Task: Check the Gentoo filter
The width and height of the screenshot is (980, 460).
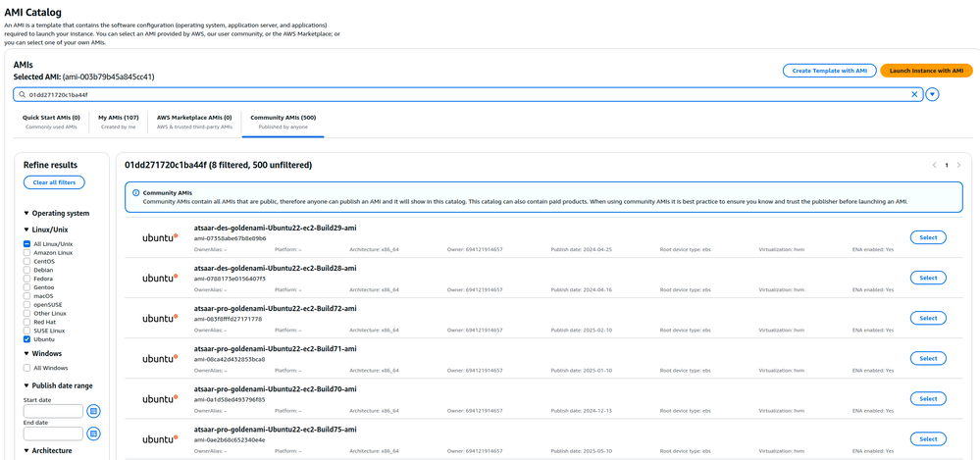Action: [x=26, y=287]
